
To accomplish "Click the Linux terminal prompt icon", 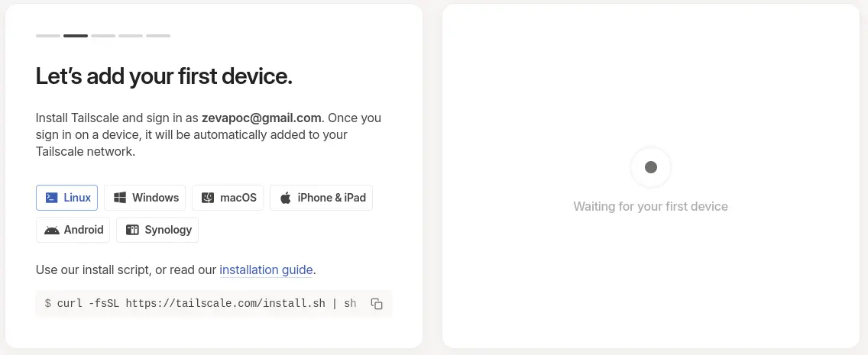I will [x=51, y=198].
